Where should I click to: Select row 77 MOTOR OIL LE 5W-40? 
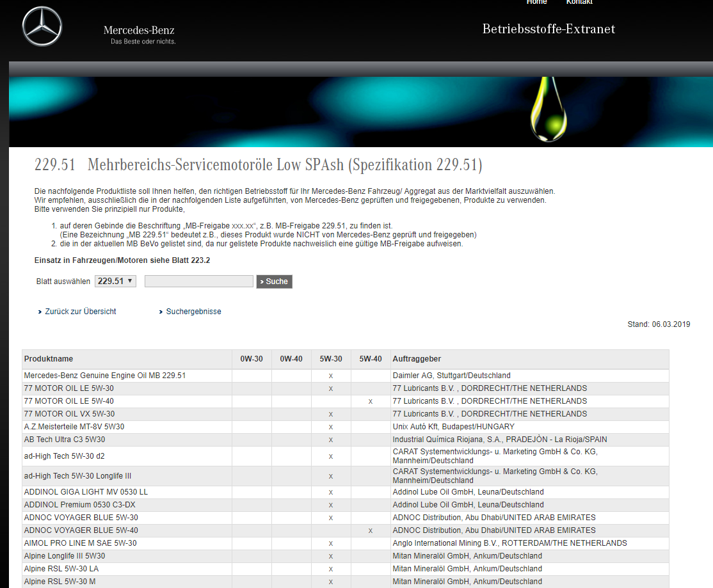(346, 401)
